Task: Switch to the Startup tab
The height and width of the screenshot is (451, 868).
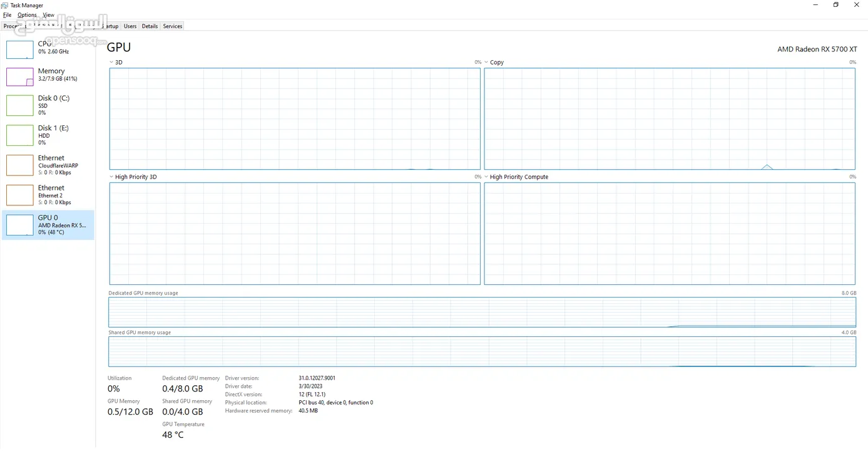Action: tap(111, 26)
